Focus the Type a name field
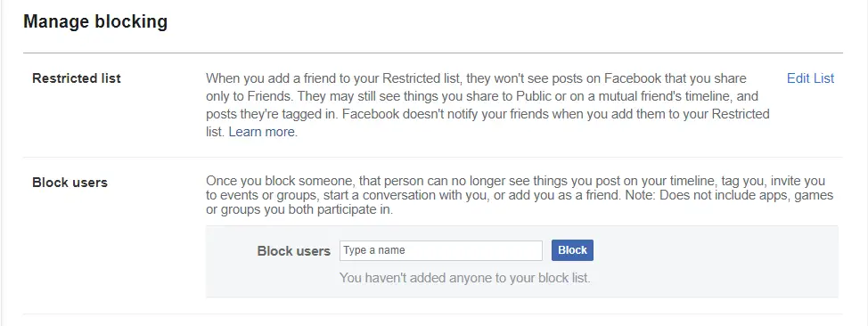The width and height of the screenshot is (868, 326). pyautogui.click(x=441, y=250)
